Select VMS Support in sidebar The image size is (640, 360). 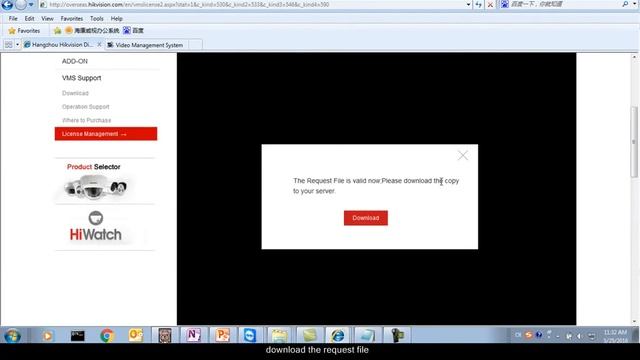point(82,78)
